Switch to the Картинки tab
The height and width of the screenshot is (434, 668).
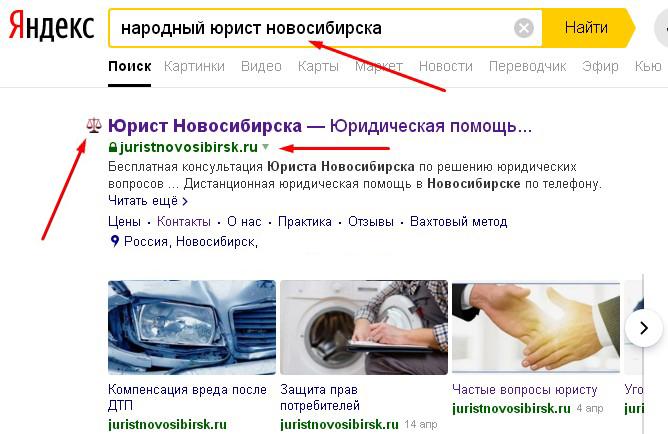point(194,66)
